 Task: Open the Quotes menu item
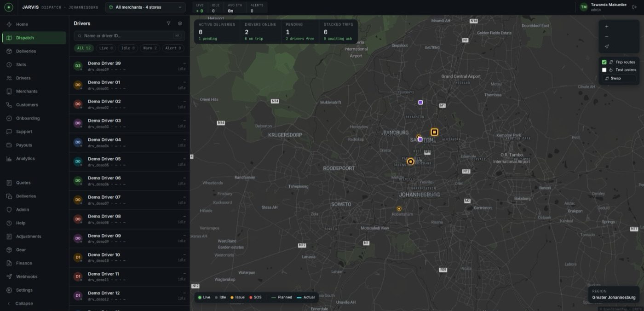34,183
